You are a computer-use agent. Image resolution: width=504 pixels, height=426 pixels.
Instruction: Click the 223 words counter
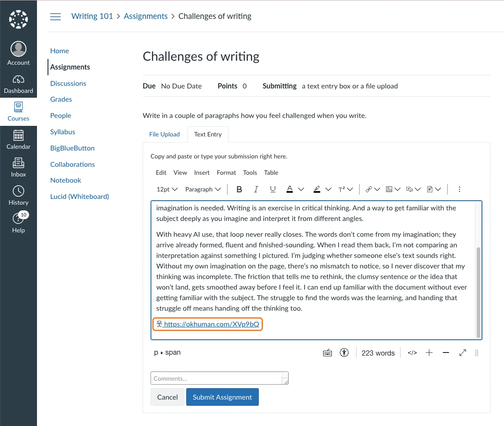pos(378,353)
